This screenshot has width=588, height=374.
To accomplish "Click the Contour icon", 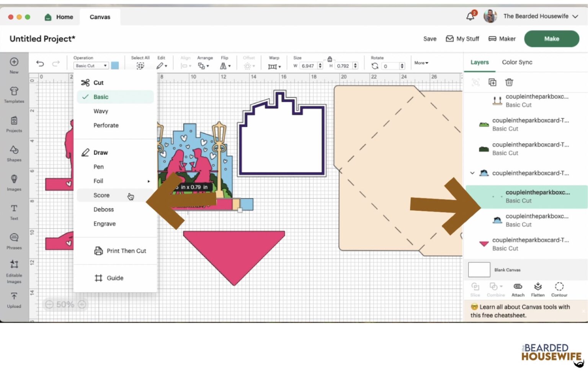I will (x=559, y=289).
